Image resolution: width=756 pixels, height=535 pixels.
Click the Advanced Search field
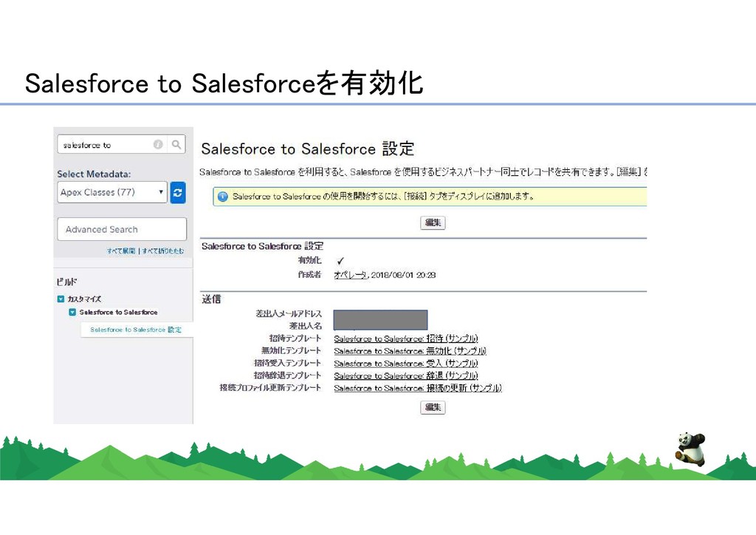point(122,229)
